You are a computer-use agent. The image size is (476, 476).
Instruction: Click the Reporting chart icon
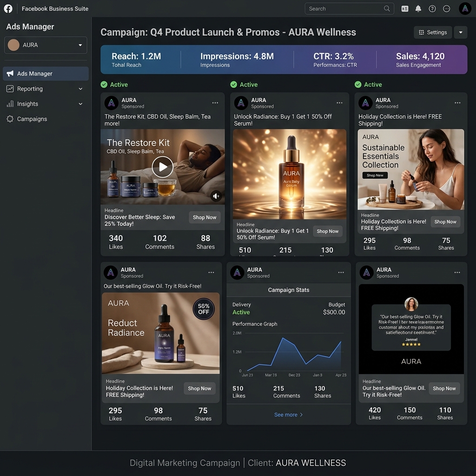10,89
